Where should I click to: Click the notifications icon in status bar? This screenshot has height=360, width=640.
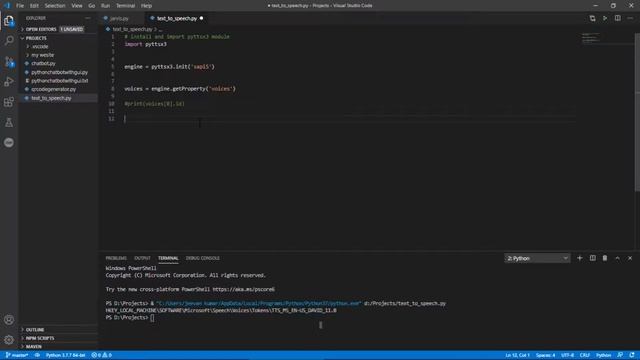tap(632, 355)
